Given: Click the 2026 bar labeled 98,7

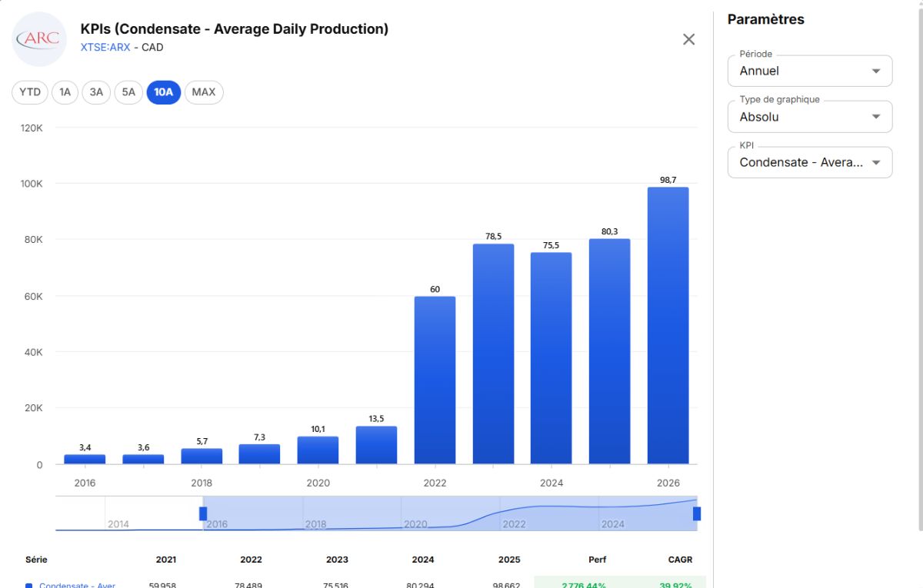Looking at the screenshot, I should tap(668, 326).
